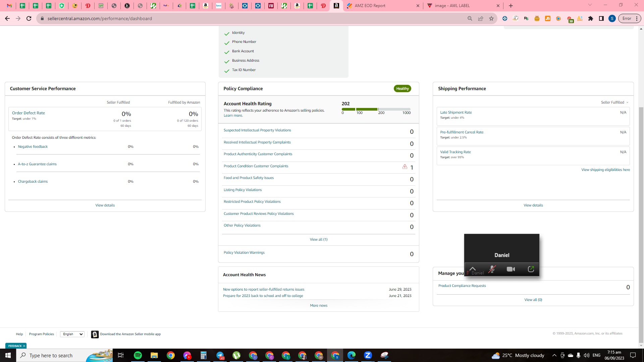Image resolution: width=644 pixels, height=362 pixels.
Task: Click the browser Forward arrow
Action: tap(18, 18)
